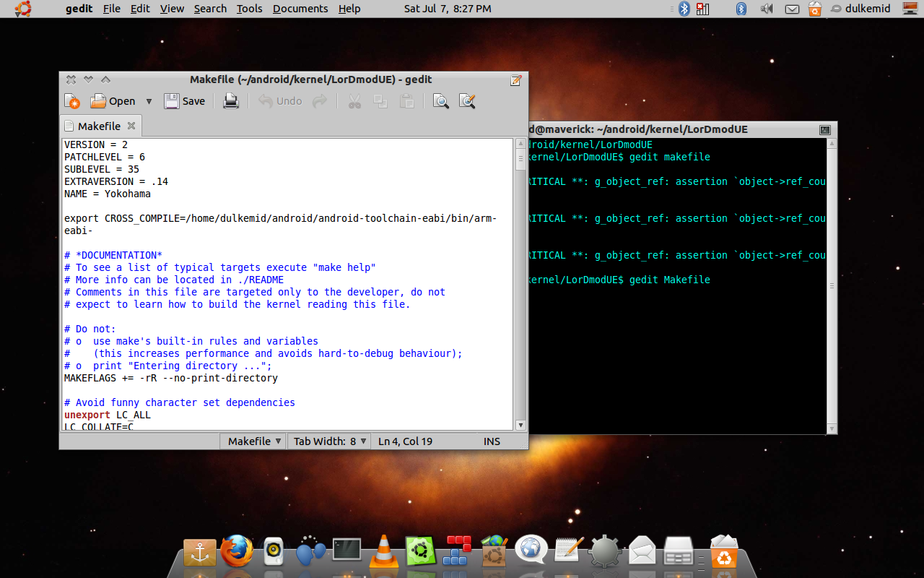Click the mail envelope indicator in panel
The height and width of the screenshot is (578, 924).
(x=792, y=9)
